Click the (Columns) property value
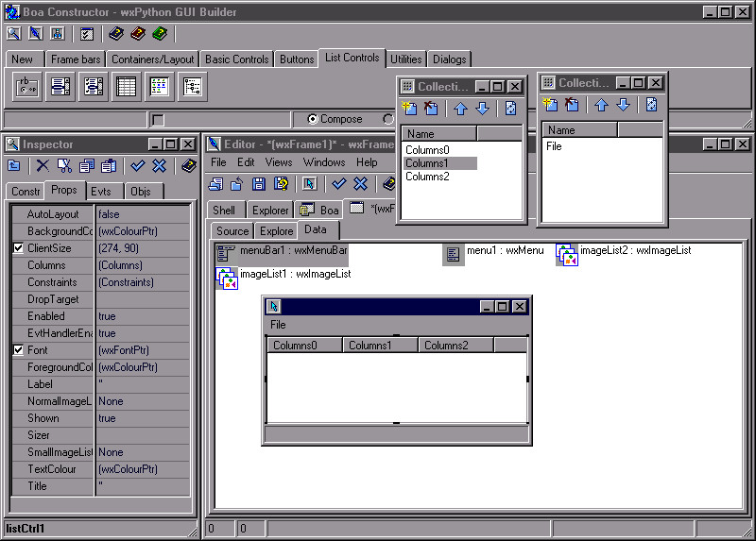This screenshot has width=756, height=541. (x=144, y=265)
